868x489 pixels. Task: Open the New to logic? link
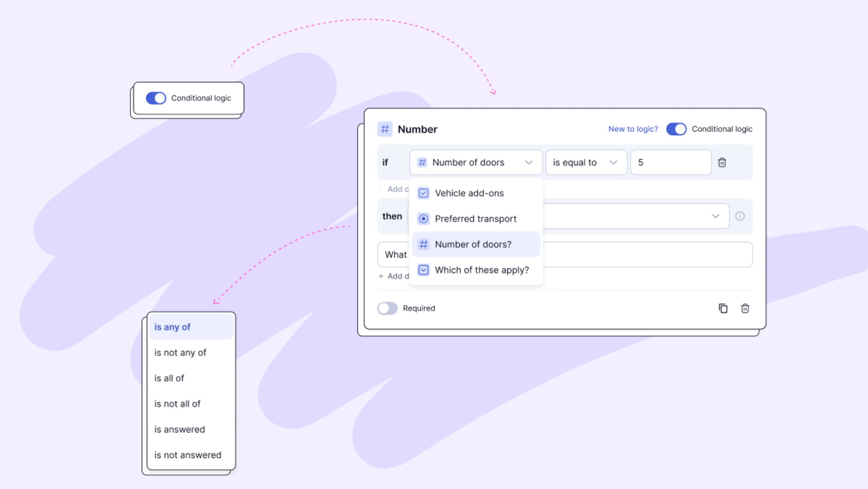[x=632, y=129]
